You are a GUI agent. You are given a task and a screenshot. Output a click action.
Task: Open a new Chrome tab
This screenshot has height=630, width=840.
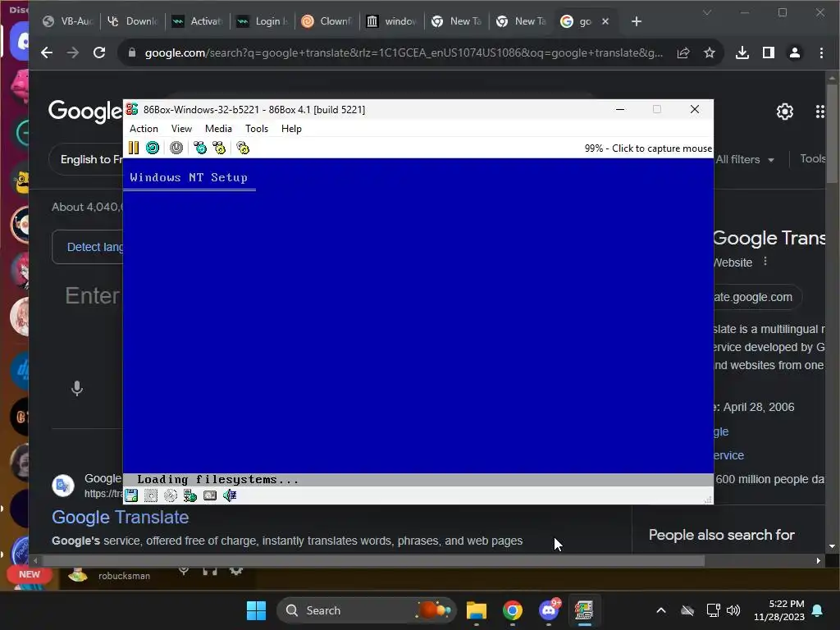[x=636, y=21]
